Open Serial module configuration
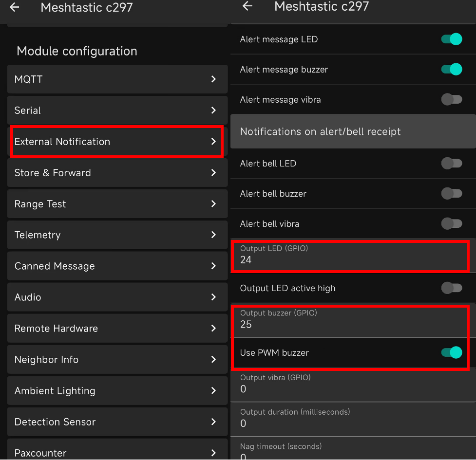This screenshot has height=460, width=476. pyautogui.click(x=117, y=110)
